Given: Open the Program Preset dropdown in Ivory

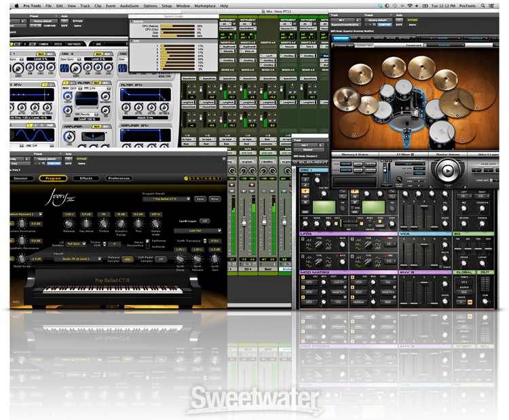Looking at the screenshot, I should pos(166,199).
